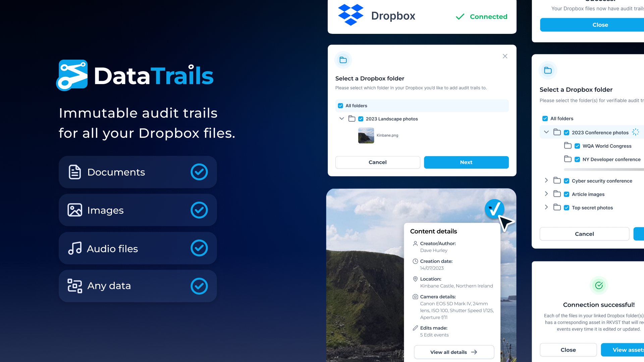Screen dimensions: 644x362
Task: Click the location pin icon in Content details
Action: point(415,279)
